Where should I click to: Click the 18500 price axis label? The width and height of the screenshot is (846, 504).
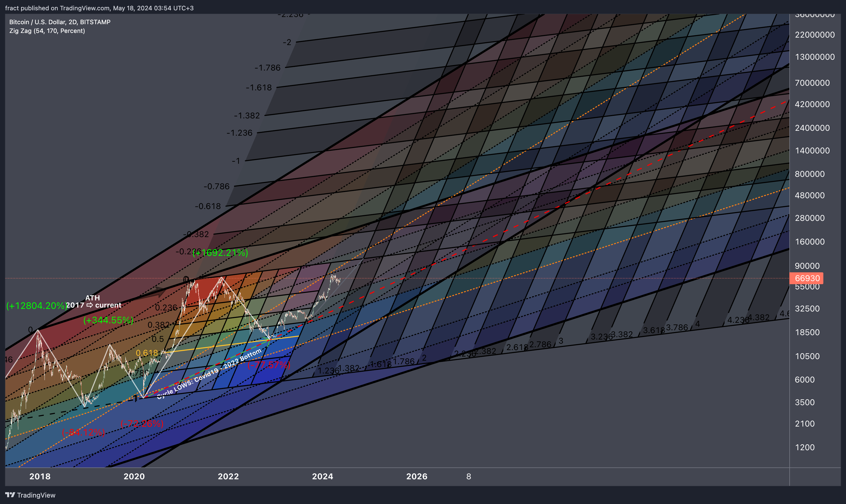(x=807, y=332)
